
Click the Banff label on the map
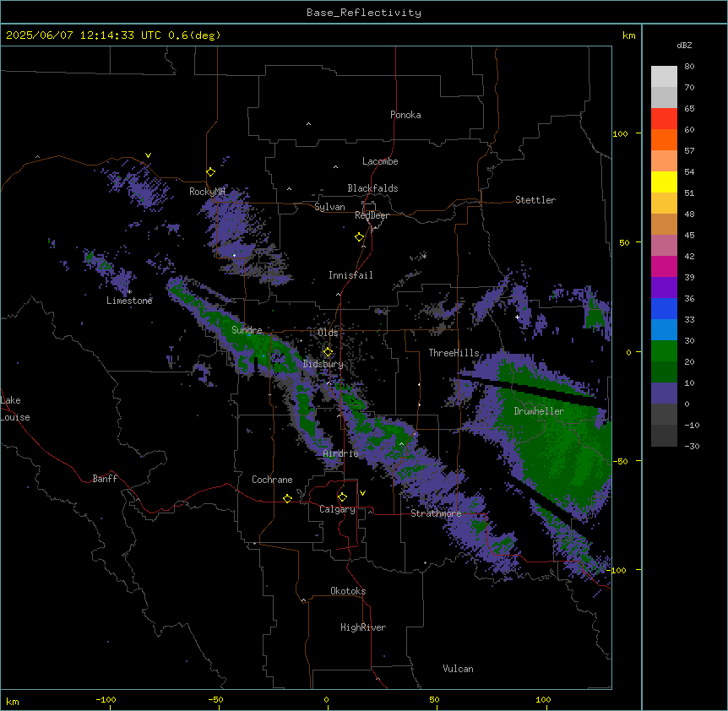[105, 479]
